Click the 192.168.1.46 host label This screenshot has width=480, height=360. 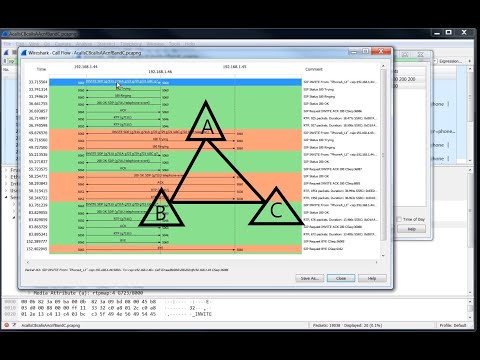click(160, 72)
